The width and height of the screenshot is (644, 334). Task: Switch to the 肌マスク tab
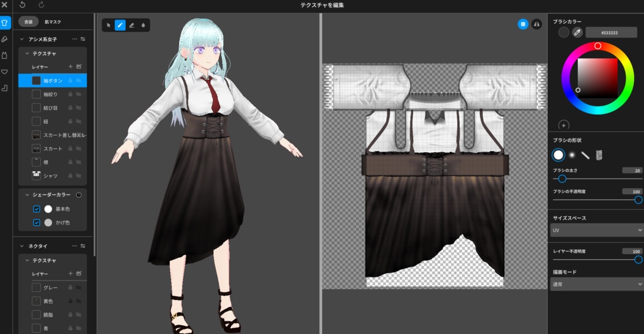pos(53,22)
